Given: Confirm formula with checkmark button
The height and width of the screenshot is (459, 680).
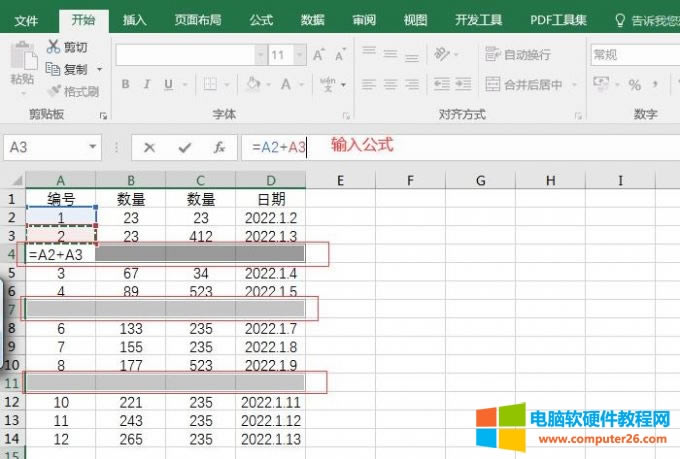Looking at the screenshot, I should [185, 148].
